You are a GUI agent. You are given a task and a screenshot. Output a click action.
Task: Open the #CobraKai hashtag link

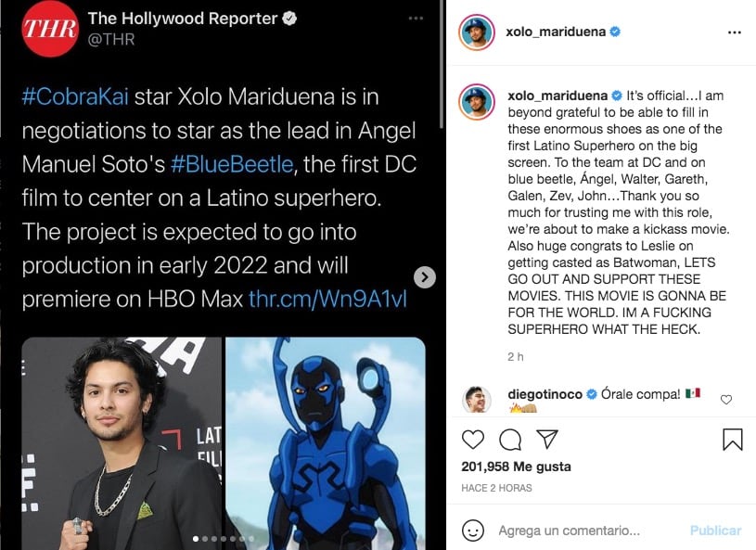(x=75, y=96)
